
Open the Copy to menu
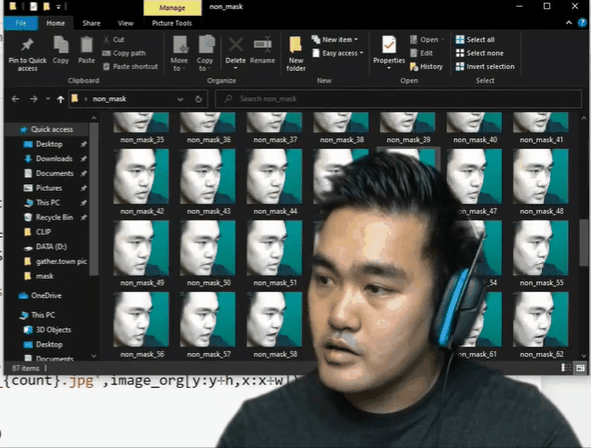pyautogui.click(x=205, y=54)
